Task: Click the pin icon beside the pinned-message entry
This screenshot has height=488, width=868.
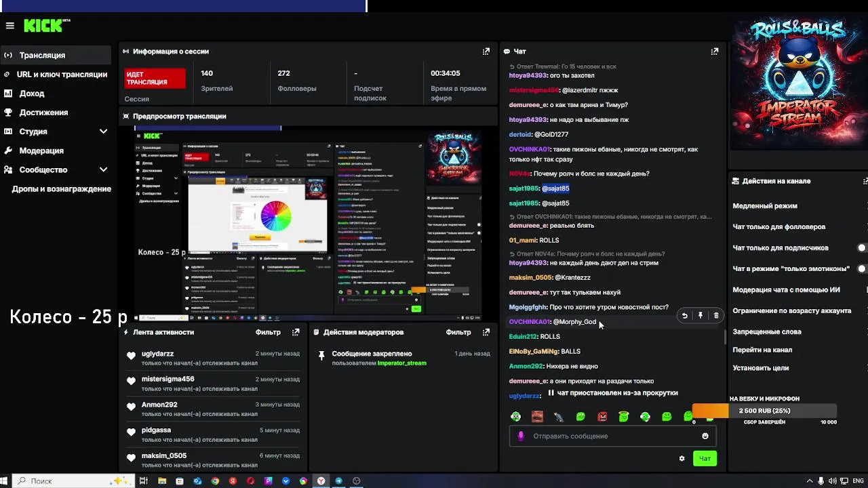Action: pyautogui.click(x=321, y=356)
